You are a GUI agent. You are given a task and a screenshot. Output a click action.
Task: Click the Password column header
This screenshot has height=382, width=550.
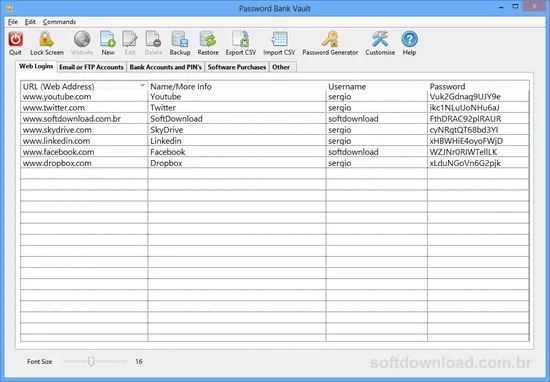pos(478,86)
